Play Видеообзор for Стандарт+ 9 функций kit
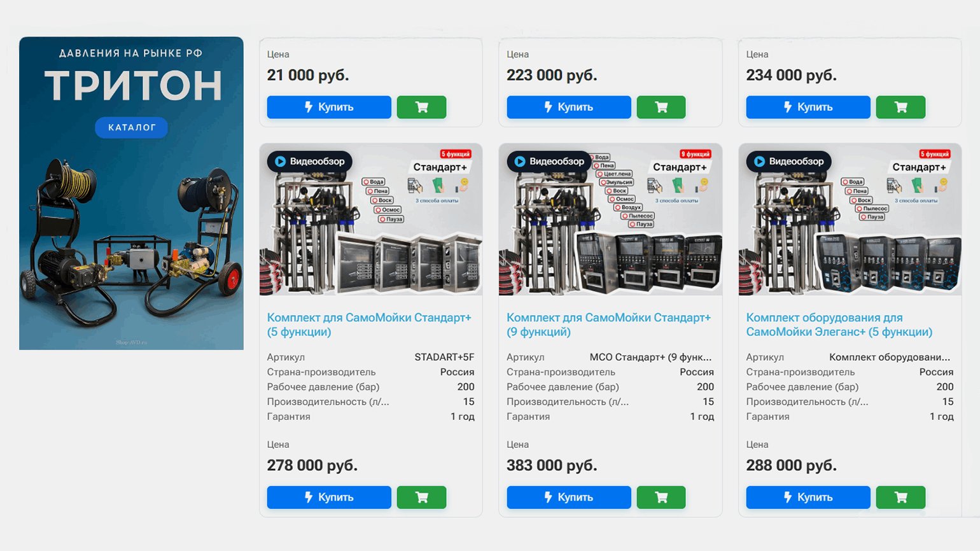 tap(549, 162)
